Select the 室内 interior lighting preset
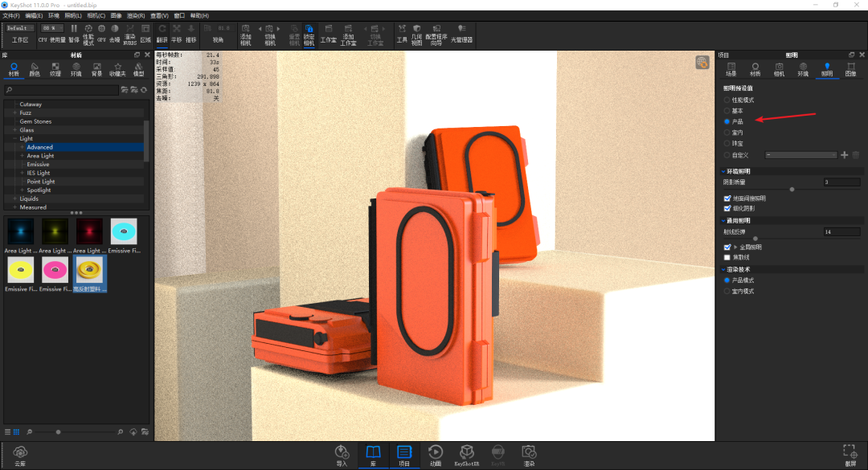The image size is (868, 470). (x=727, y=132)
